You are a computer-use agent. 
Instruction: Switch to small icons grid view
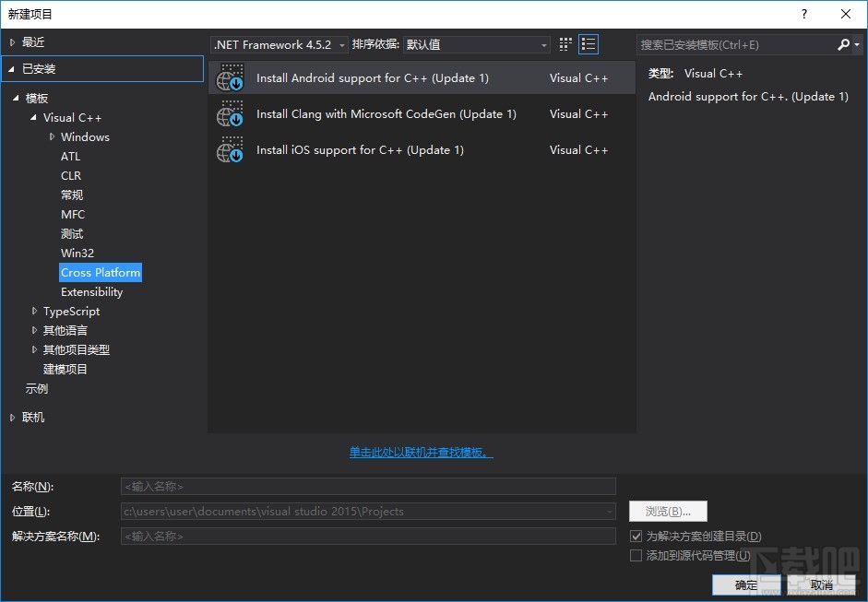click(x=565, y=44)
